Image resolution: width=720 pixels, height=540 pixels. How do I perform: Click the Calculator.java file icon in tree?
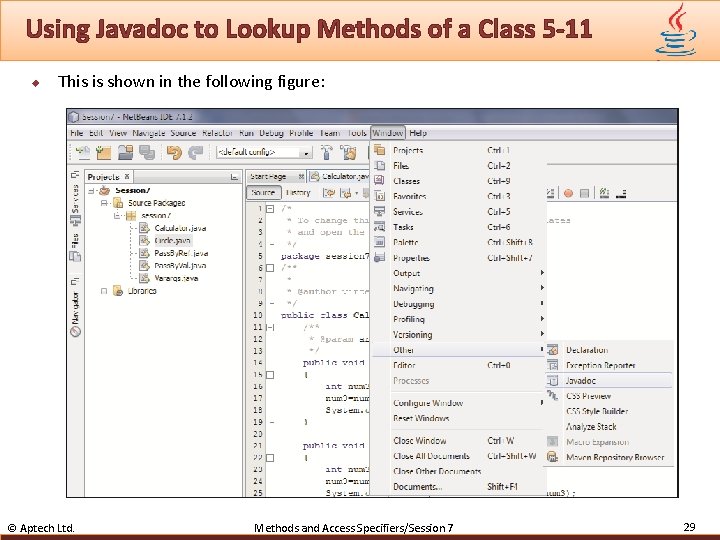coord(145,228)
